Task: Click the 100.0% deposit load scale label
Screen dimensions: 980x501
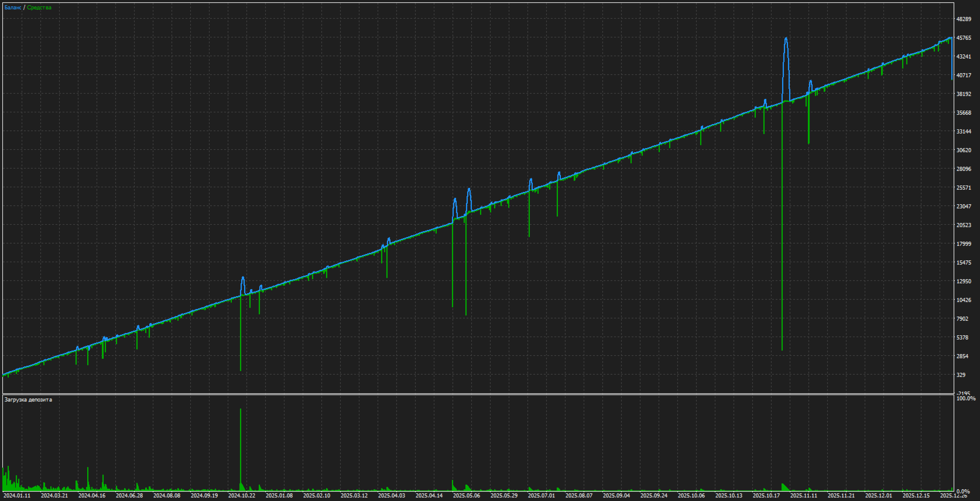Action: coord(966,399)
